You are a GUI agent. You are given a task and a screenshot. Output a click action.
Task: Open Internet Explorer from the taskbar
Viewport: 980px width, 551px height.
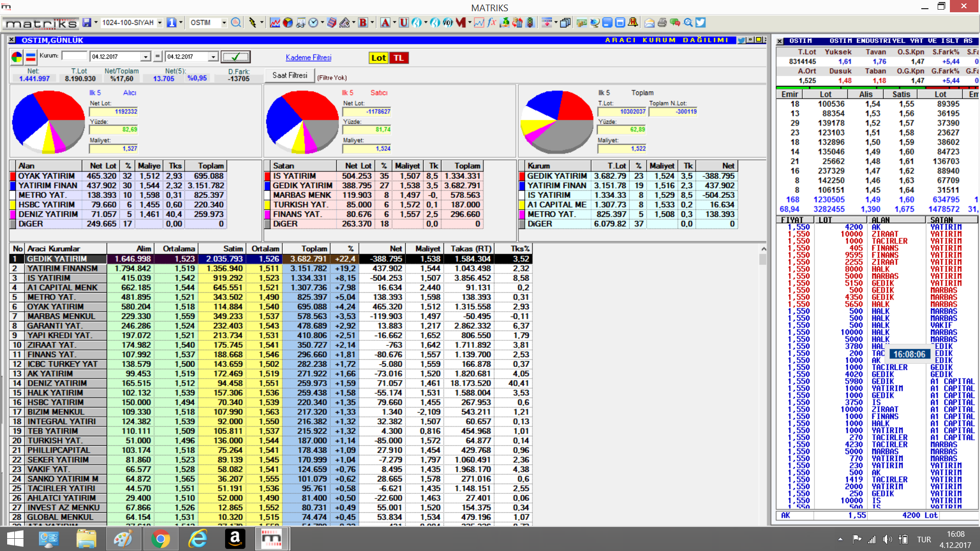click(198, 539)
